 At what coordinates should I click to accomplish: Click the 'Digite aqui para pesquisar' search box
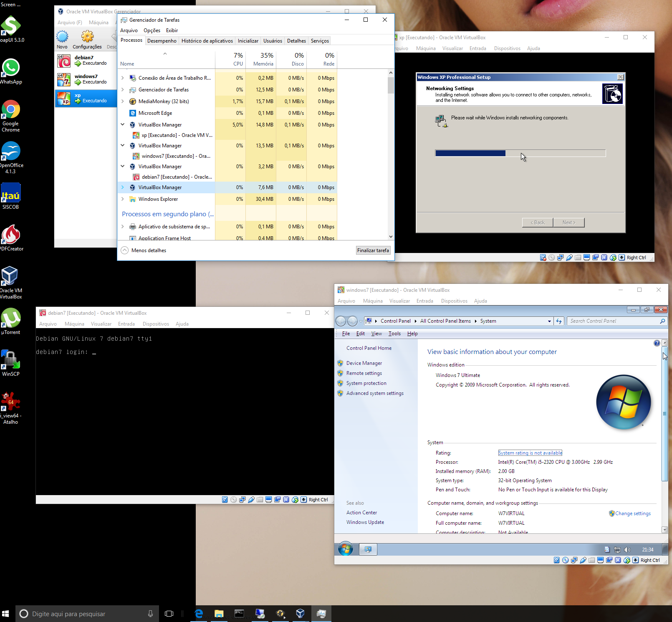(x=87, y=614)
